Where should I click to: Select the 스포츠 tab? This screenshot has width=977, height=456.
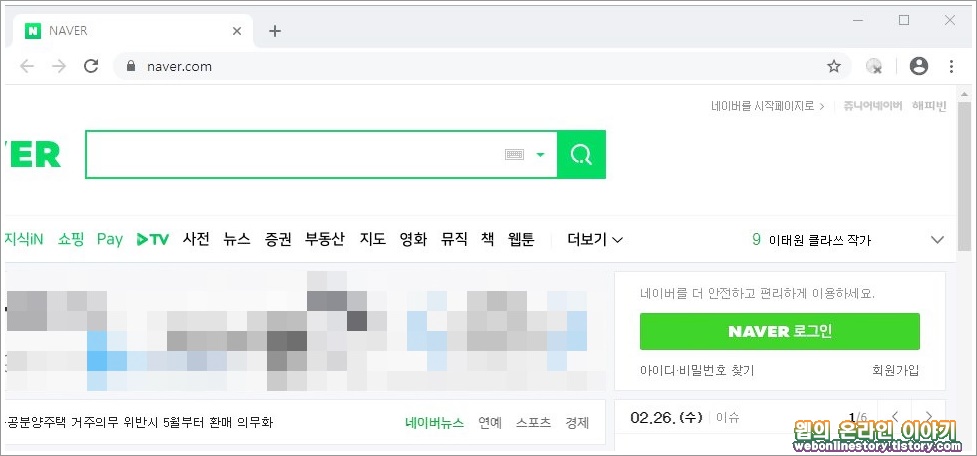click(533, 423)
